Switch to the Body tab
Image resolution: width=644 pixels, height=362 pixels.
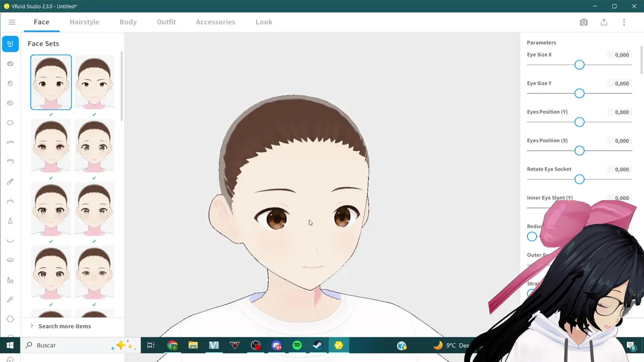click(x=128, y=22)
